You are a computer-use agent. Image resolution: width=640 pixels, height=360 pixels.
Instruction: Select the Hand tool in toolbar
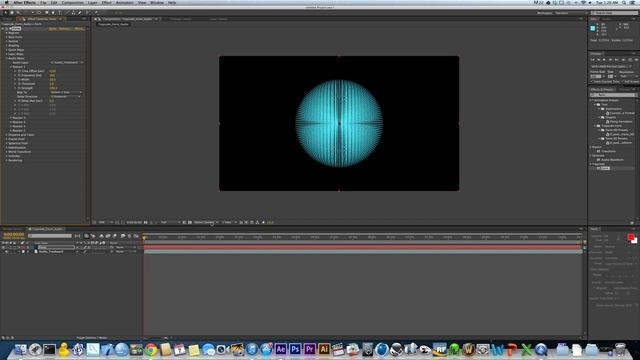pos(12,13)
